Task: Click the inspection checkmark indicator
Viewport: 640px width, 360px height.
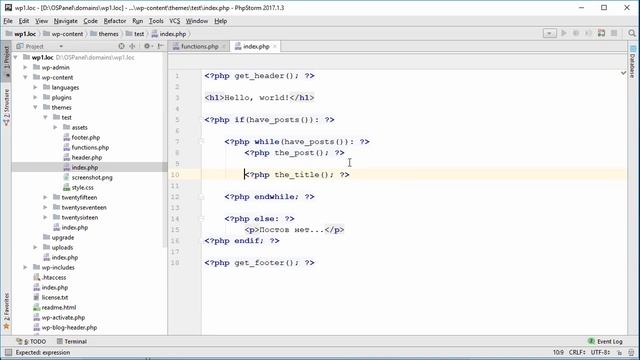Action: [623, 73]
